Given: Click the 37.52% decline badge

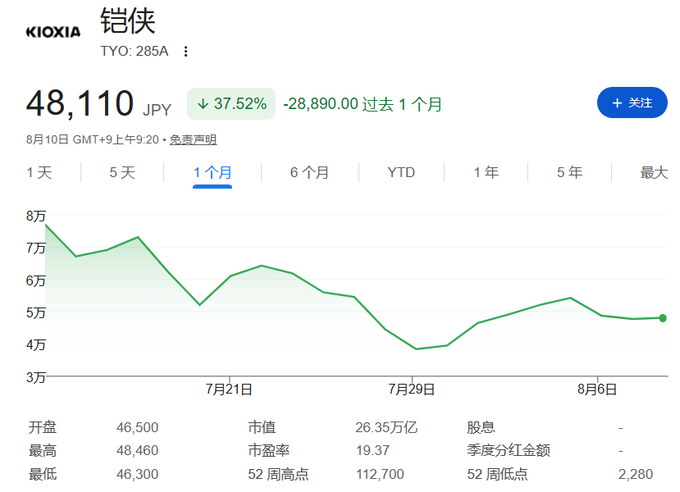Looking at the screenshot, I should pyautogui.click(x=231, y=104).
